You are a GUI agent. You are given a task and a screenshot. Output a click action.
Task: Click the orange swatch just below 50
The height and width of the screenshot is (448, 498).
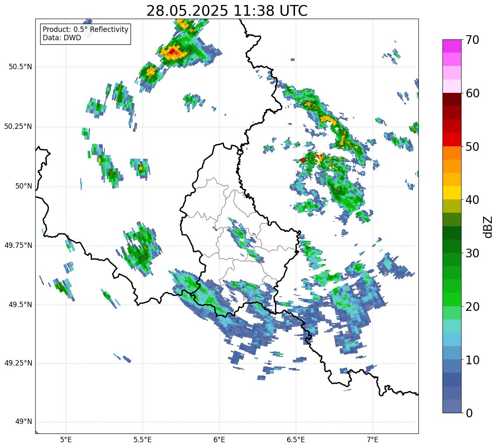tap(452, 153)
